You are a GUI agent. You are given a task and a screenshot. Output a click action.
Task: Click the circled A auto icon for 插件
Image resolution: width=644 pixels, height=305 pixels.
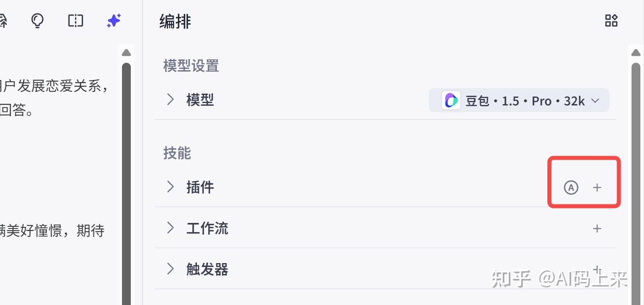pos(571,188)
